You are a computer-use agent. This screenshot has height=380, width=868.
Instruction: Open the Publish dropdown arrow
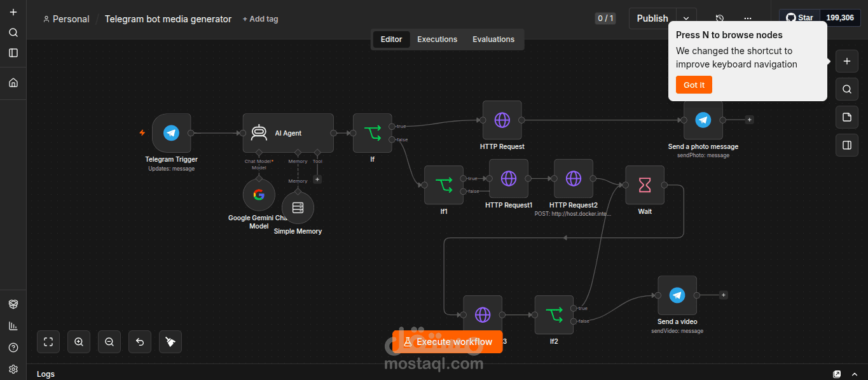tap(685, 18)
